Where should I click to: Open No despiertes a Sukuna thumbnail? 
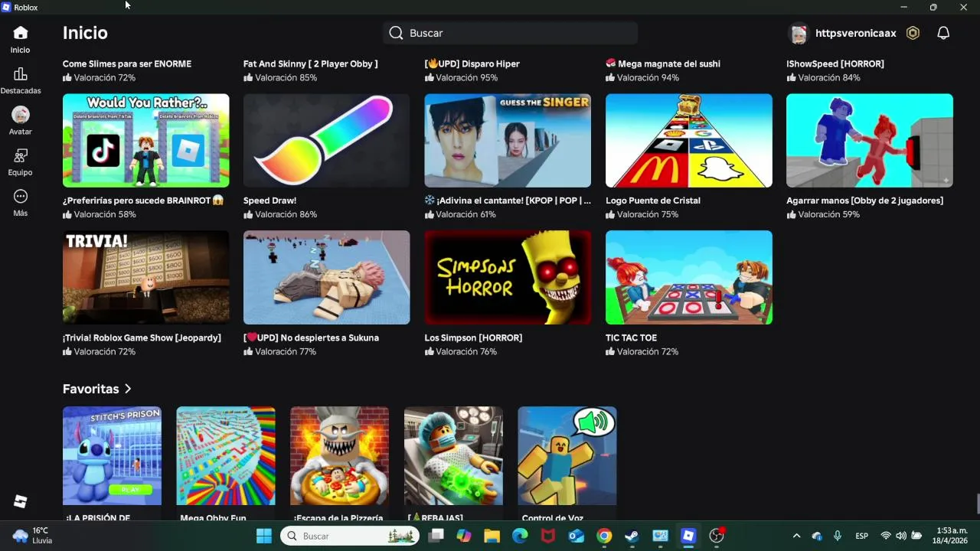326,278
